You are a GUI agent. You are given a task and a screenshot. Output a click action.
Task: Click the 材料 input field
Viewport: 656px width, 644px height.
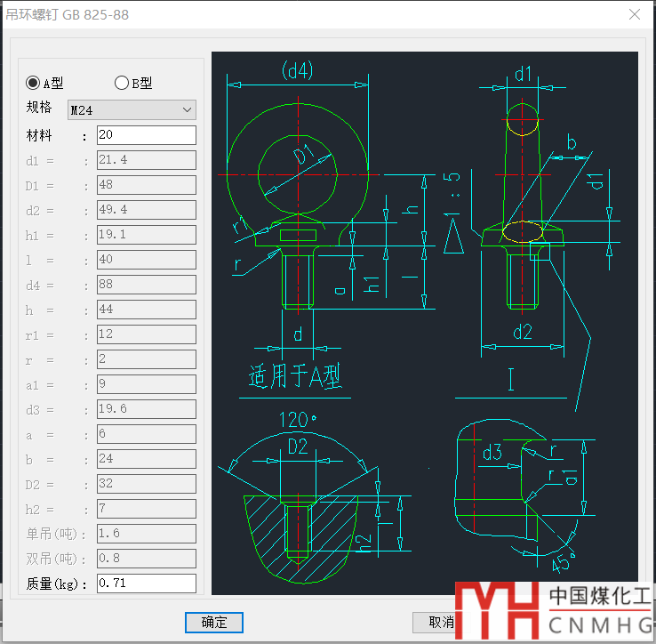coord(147,135)
